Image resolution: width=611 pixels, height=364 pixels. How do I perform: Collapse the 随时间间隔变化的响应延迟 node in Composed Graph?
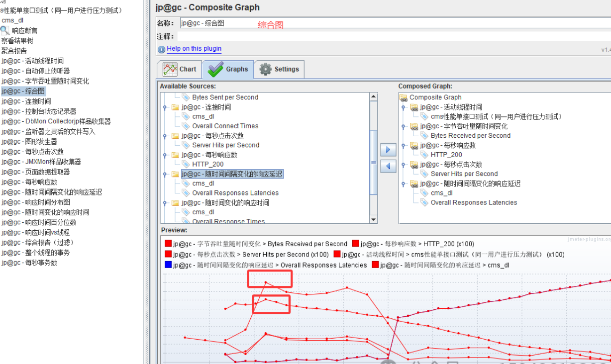click(x=404, y=183)
